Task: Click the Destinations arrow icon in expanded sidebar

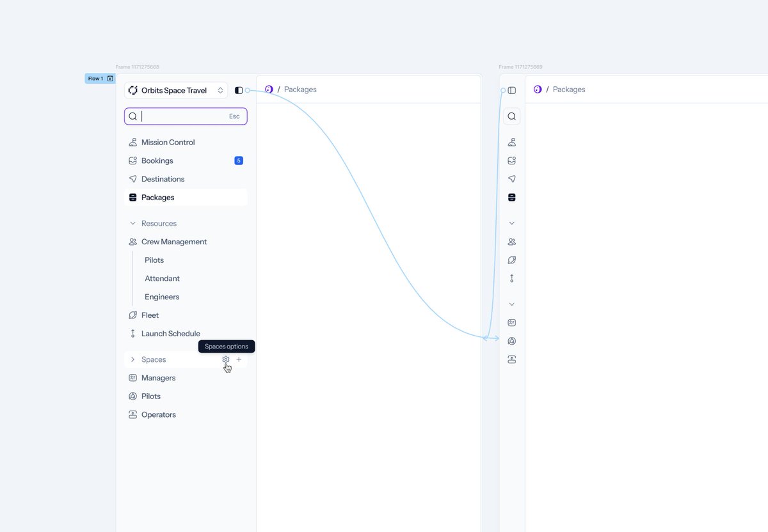Action: [132, 179]
